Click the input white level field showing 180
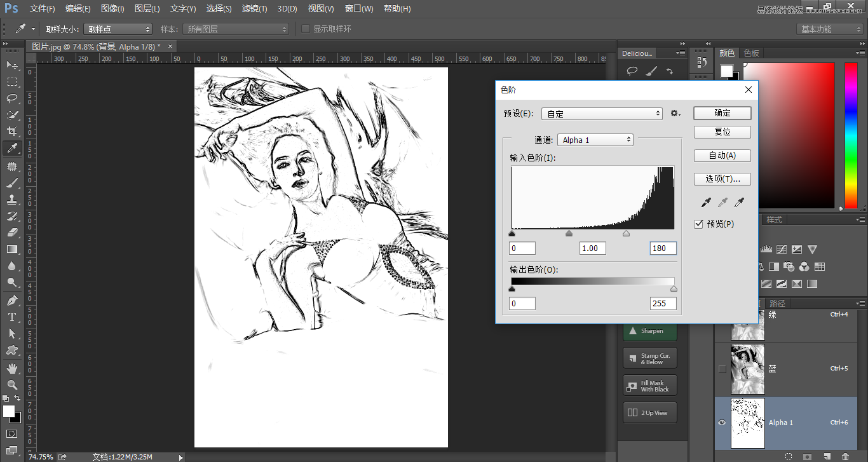This screenshot has height=462, width=868. point(663,248)
